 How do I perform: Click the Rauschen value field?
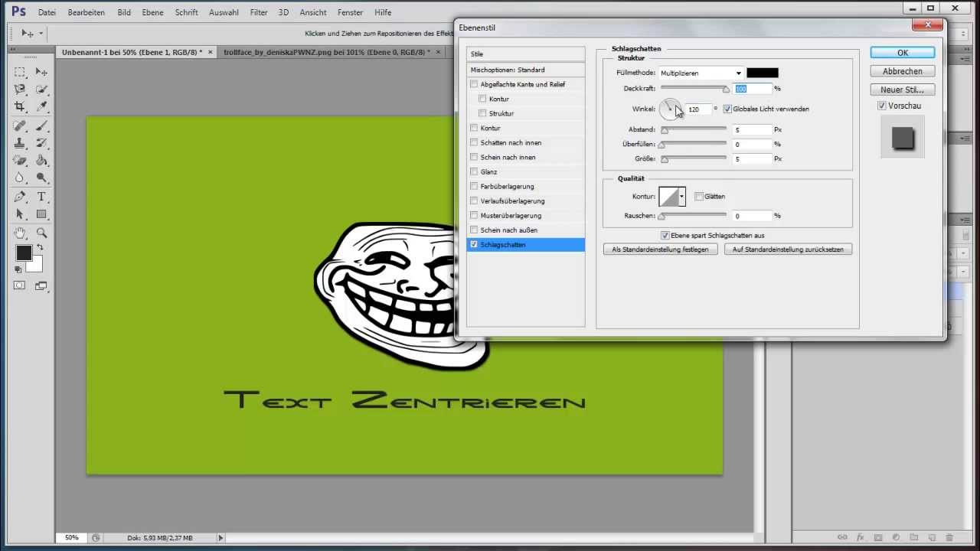coord(752,216)
